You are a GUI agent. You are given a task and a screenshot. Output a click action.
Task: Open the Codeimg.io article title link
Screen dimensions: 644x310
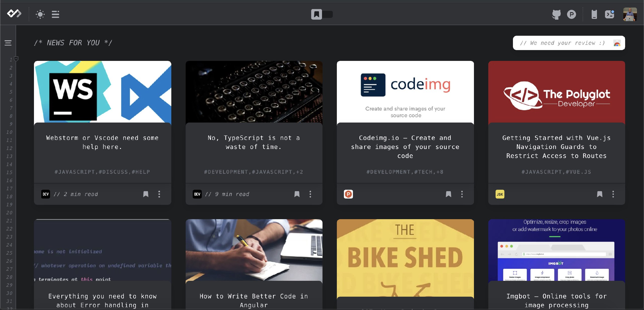[405, 147]
